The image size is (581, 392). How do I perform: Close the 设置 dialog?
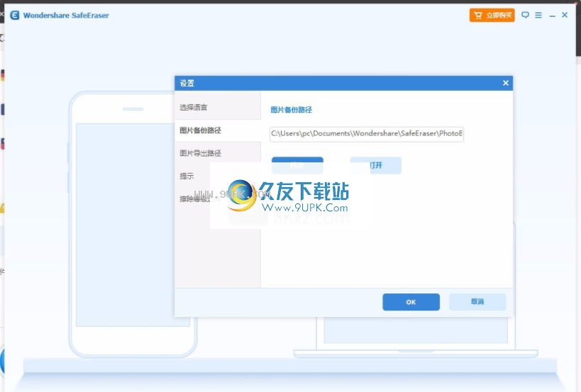pos(505,83)
